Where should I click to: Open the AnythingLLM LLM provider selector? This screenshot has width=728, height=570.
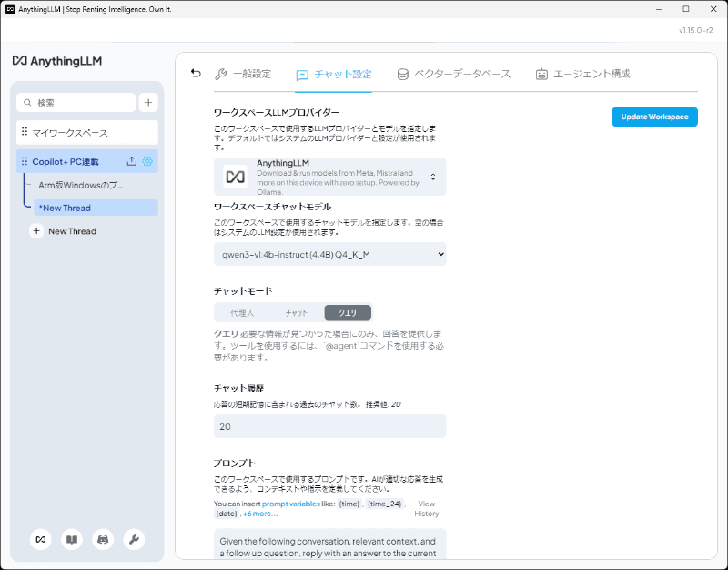[x=330, y=177]
